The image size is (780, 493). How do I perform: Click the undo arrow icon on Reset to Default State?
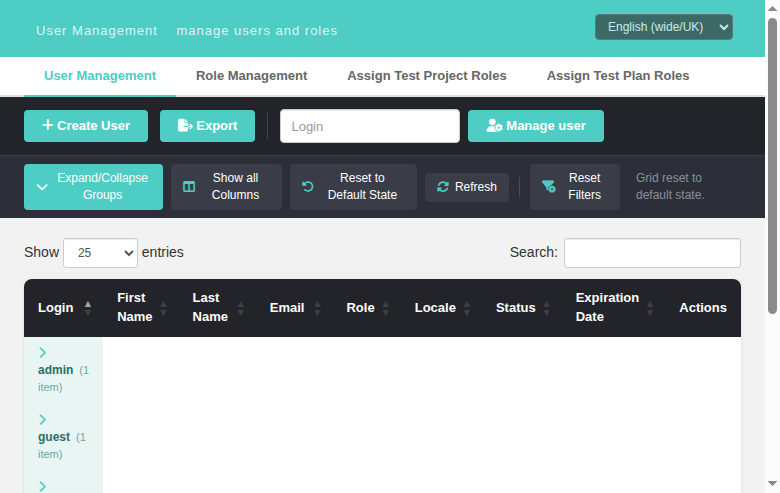tap(308, 187)
